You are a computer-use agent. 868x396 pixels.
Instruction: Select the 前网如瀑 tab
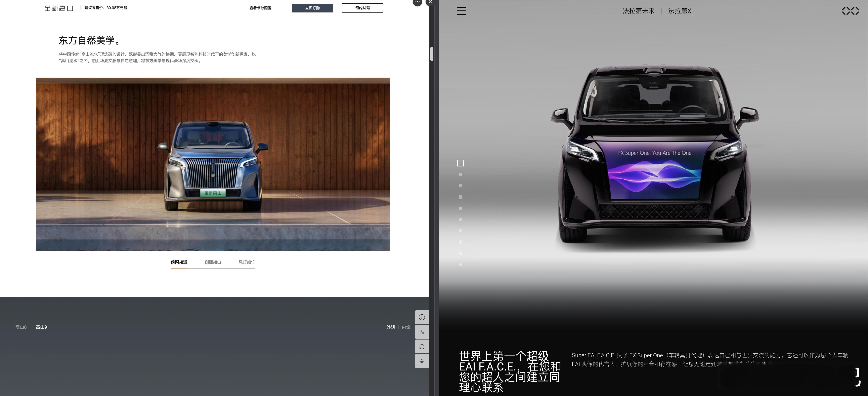(179, 262)
